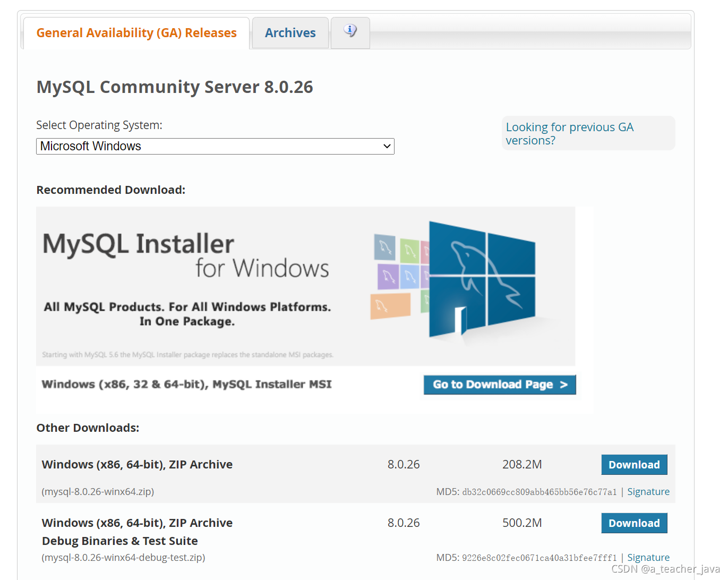
Task: Click the 500.2M file size
Action: click(522, 523)
